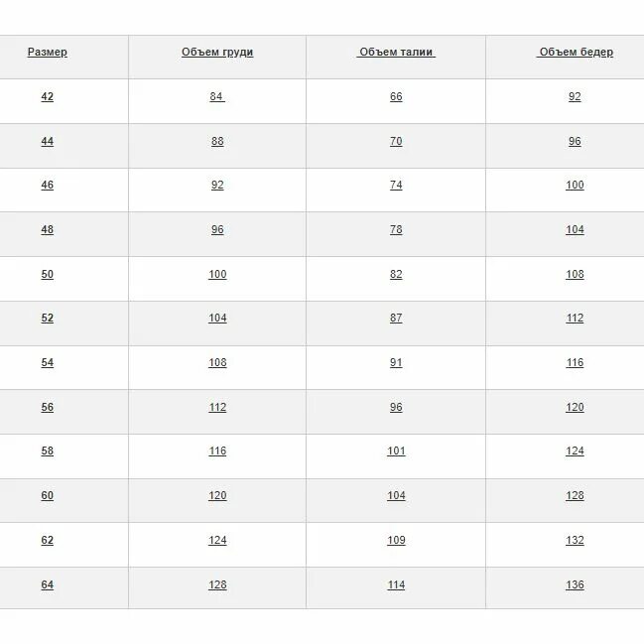Click size 64 in the last row
The image size is (644, 644).
pos(48,584)
